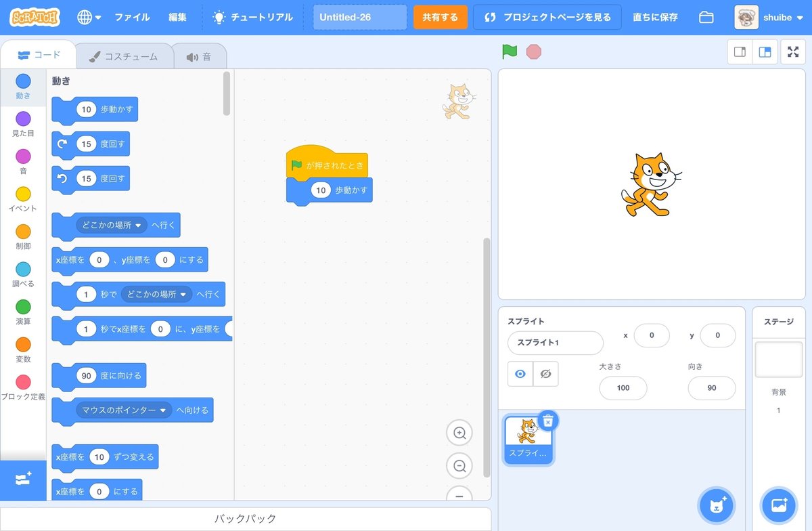Click the counterclockwise 15 度回す block
812x531 pixels.
click(91, 179)
